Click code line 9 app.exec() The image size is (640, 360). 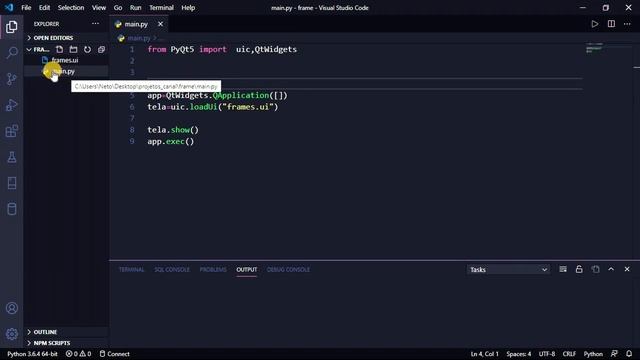[171, 141]
